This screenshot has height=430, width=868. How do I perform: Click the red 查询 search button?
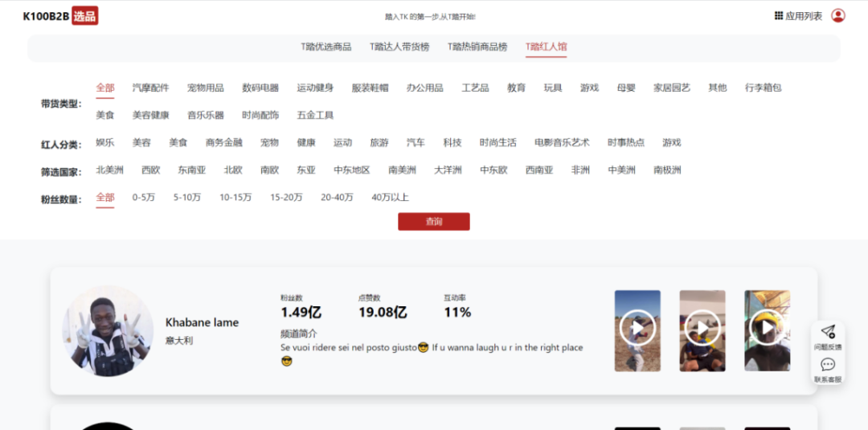[433, 221]
